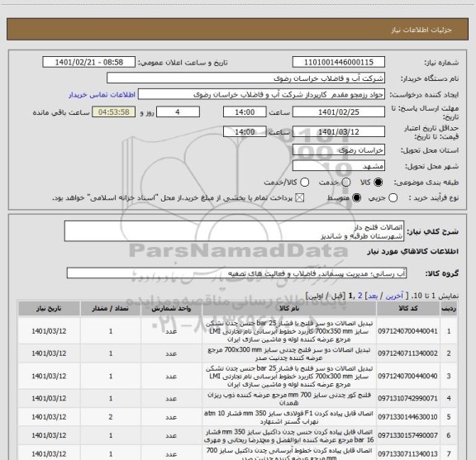
Task: Select the کالا/خدمت radio button
Action: click(x=304, y=182)
